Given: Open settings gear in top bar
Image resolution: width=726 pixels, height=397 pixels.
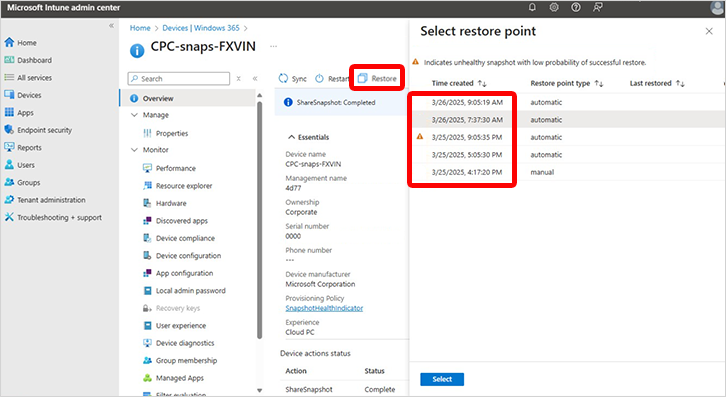Looking at the screenshot, I should pos(554,7).
